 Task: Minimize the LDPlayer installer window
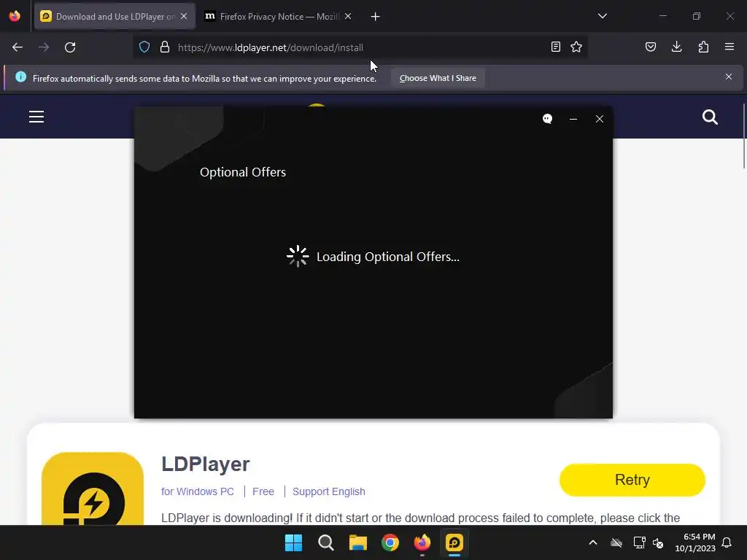click(x=573, y=119)
